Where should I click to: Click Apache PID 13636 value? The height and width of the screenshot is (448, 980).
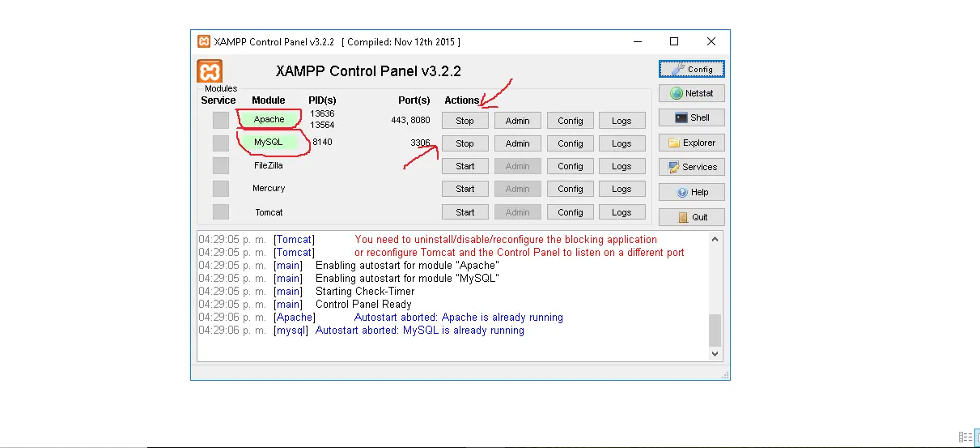tap(322, 113)
